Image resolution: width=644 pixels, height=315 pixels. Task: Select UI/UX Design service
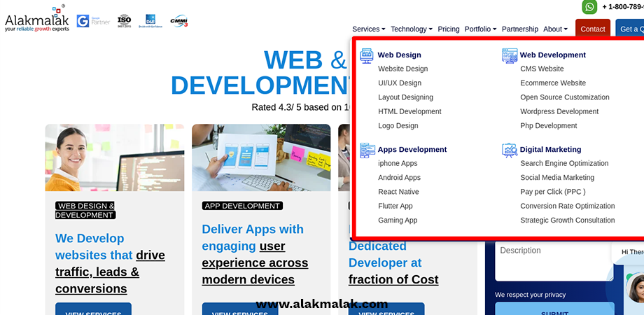point(400,83)
